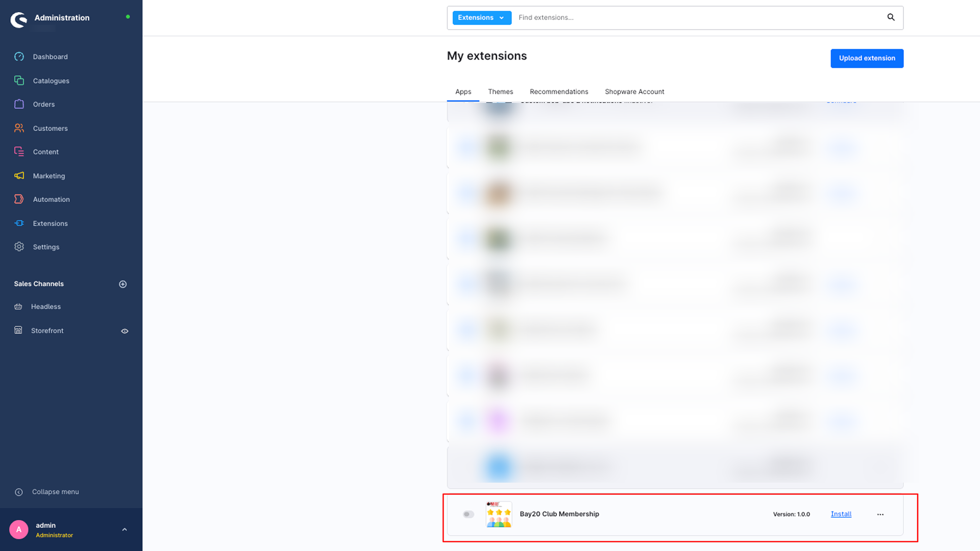Click the Extensions plug icon
The height and width of the screenshot is (551, 980).
[x=19, y=223]
